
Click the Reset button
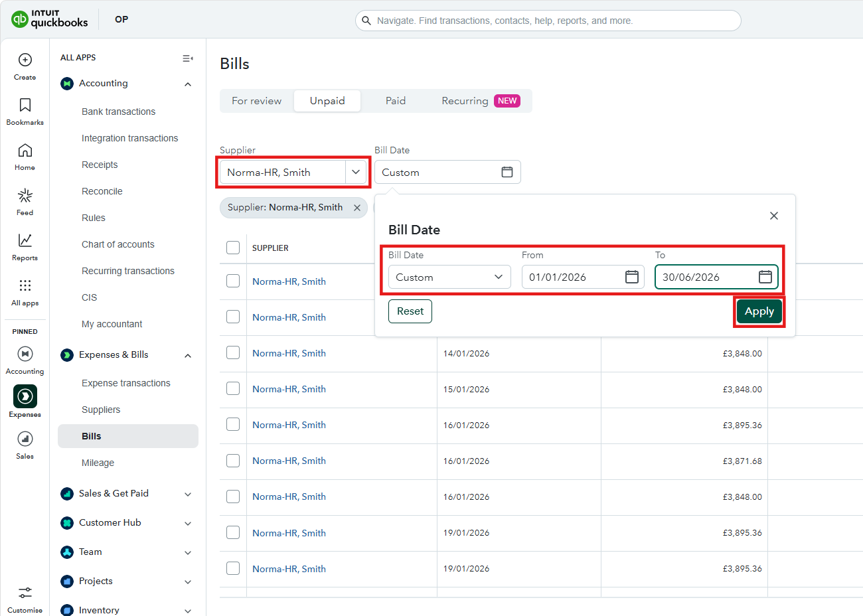click(410, 311)
